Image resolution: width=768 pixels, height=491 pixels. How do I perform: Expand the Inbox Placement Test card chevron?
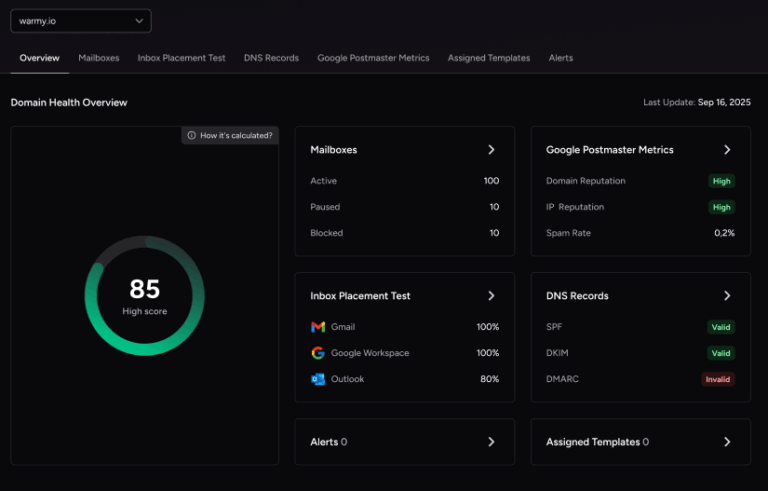pyautogui.click(x=491, y=295)
